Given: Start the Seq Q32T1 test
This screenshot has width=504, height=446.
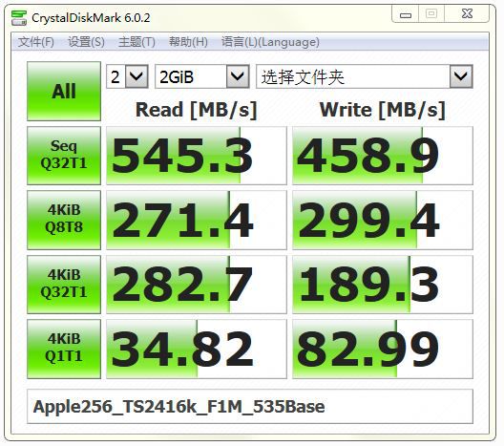Looking at the screenshot, I should 64,156.
